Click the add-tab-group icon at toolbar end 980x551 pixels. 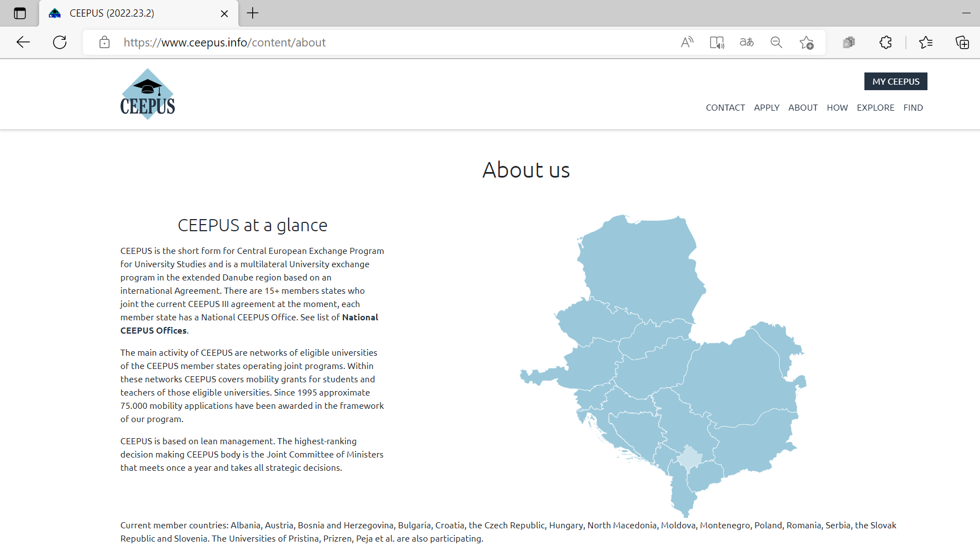[x=962, y=43]
